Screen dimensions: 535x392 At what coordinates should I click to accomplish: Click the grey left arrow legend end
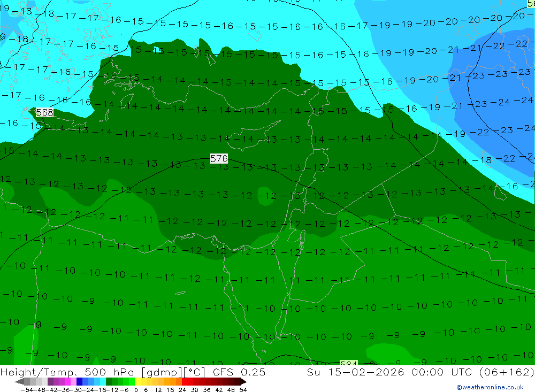[19, 382]
